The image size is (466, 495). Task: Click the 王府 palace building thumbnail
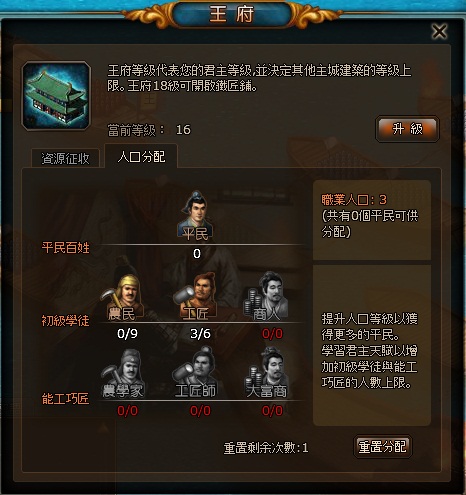pos(56,96)
